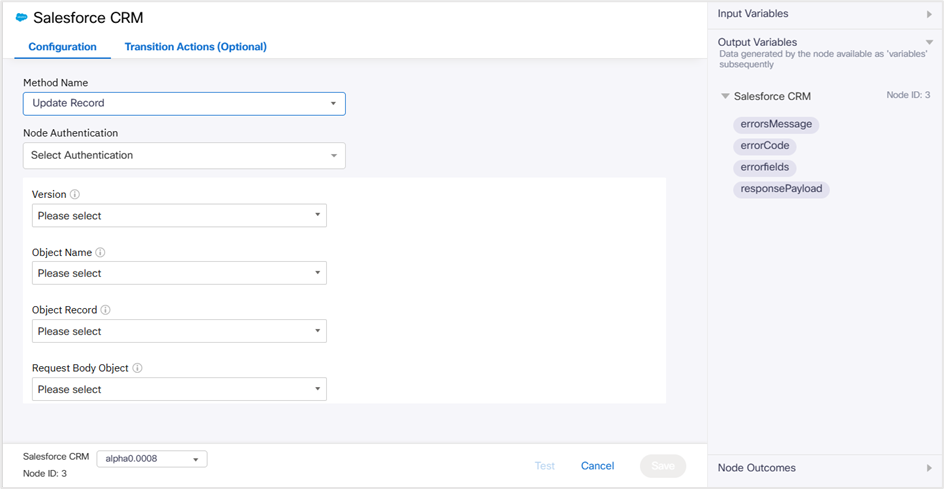The height and width of the screenshot is (489, 944).
Task: Click the Method Name label
Action: tap(55, 83)
